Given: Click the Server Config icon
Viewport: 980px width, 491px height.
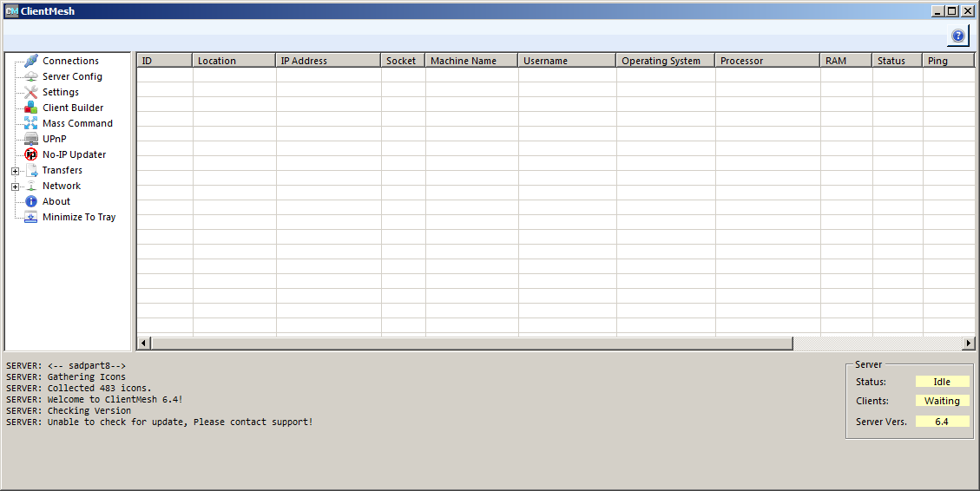Looking at the screenshot, I should [x=31, y=76].
